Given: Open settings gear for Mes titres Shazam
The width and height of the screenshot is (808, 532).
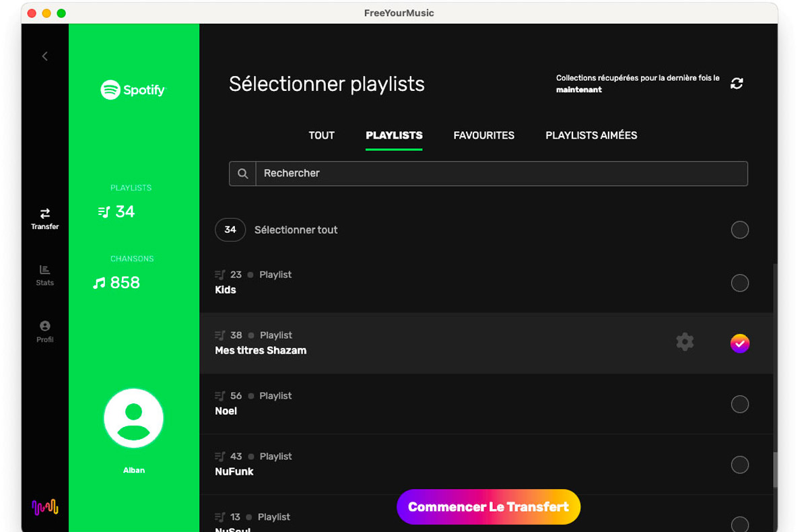Looking at the screenshot, I should (685, 342).
